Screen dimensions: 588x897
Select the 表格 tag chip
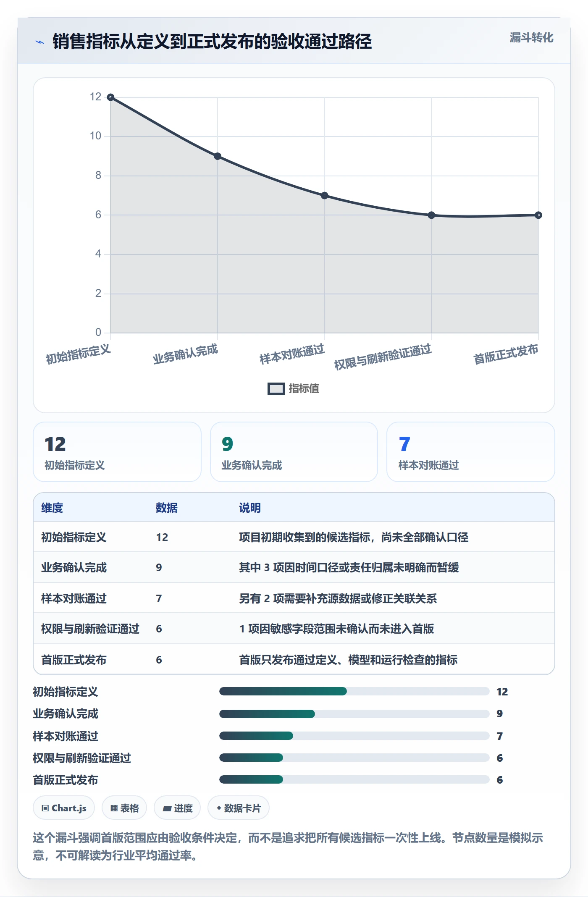(124, 808)
